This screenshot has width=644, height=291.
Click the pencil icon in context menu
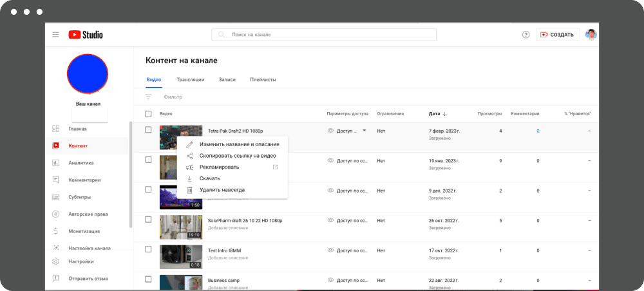(189, 144)
